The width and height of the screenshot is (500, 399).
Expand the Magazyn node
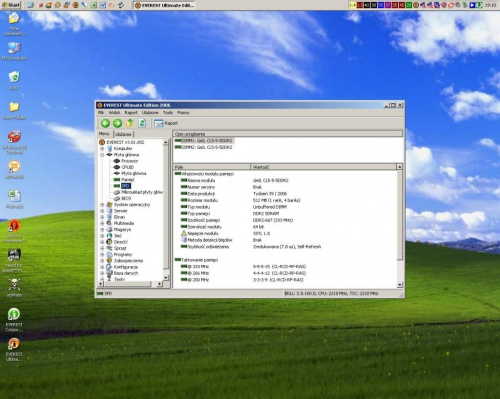[102, 230]
